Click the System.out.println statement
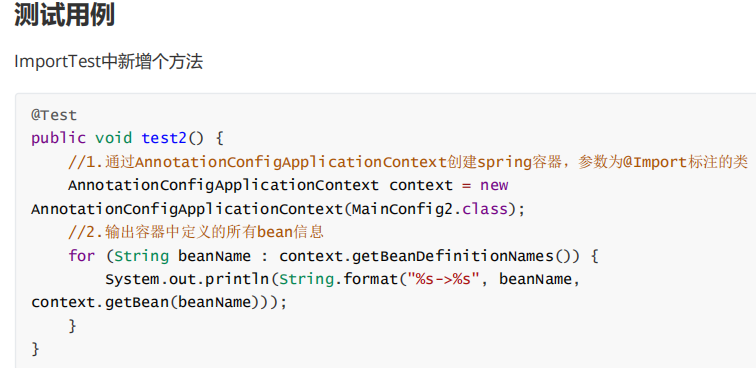756x368 pixels. tap(191, 279)
